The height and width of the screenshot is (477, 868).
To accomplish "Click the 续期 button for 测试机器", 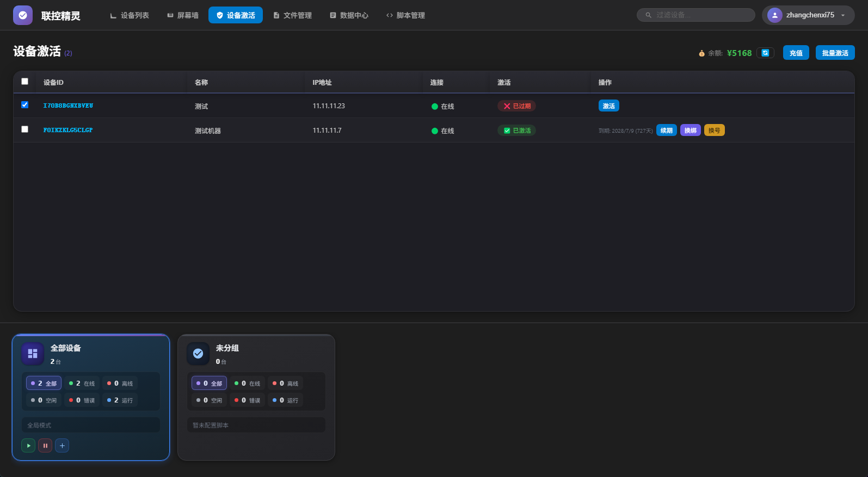I will (667, 131).
